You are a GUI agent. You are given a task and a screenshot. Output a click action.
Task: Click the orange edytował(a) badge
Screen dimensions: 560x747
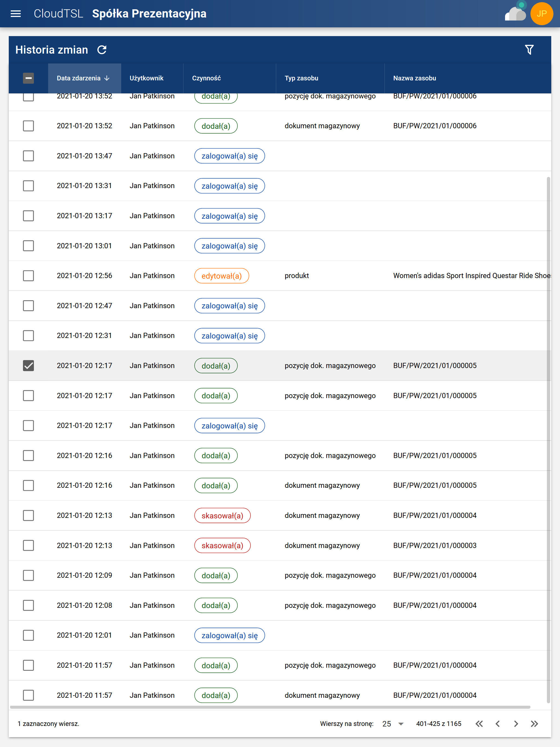pyautogui.click(x=221, y=276)
